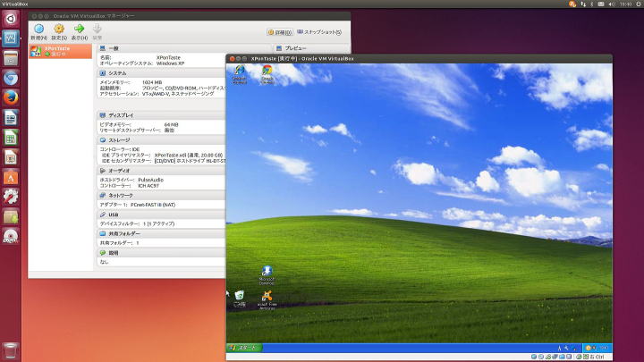Click the 'PulseAudio' host driver value
Viewport: 644px width, 362px height.
pos(151,180)
